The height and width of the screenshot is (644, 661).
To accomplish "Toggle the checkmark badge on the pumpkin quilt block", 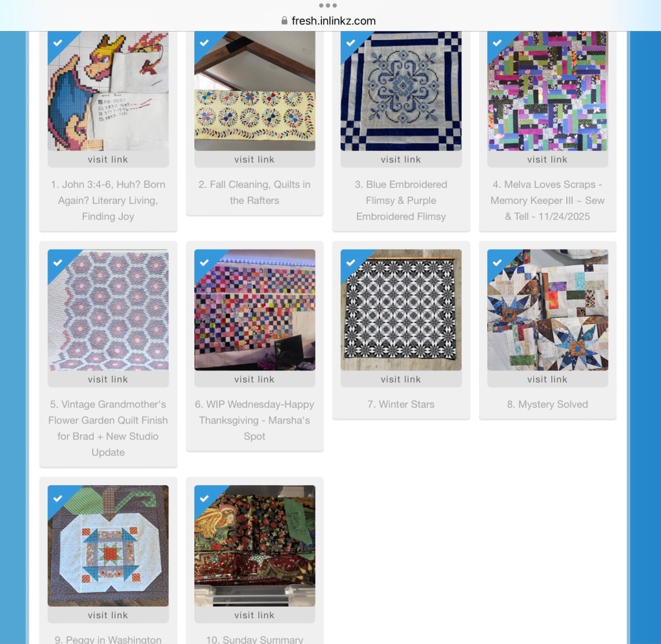I will coord(57,498).
